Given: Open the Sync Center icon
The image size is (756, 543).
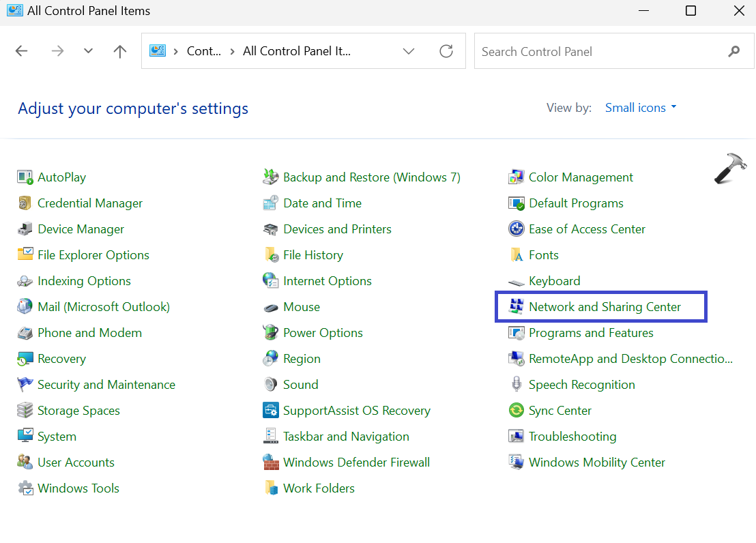Looking at the screenshot, I should point(516,411).
